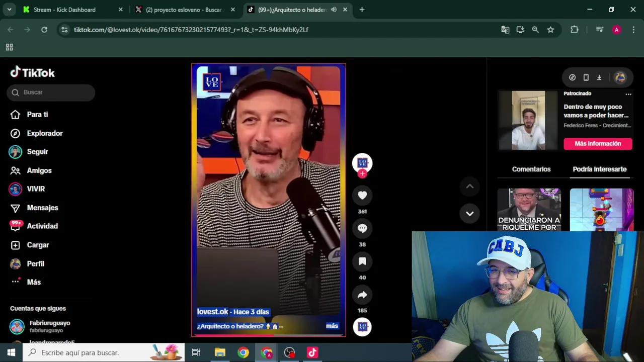Click the TikTok coins icon in top pill
This screenshot has width=644, height=362.
coord(572,77)
